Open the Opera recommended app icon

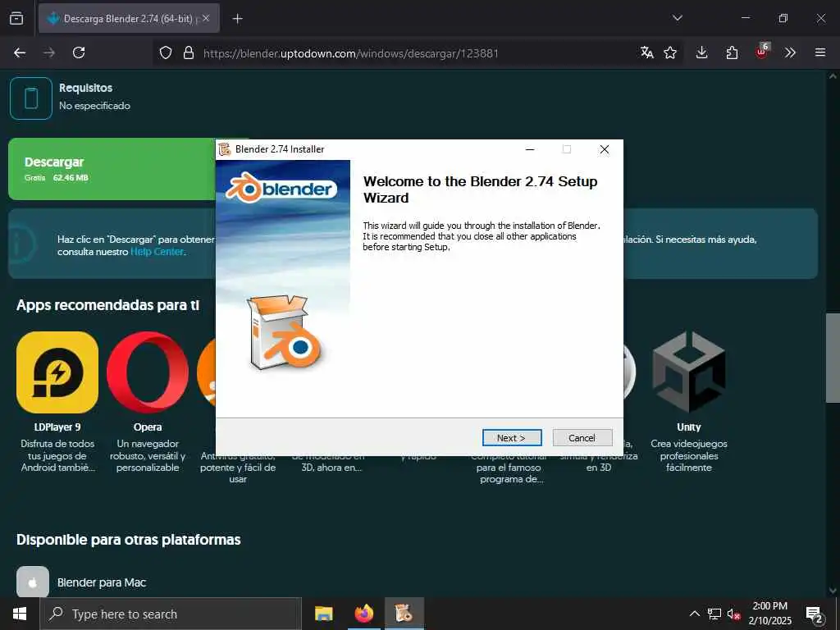click(x=148, y=372)
